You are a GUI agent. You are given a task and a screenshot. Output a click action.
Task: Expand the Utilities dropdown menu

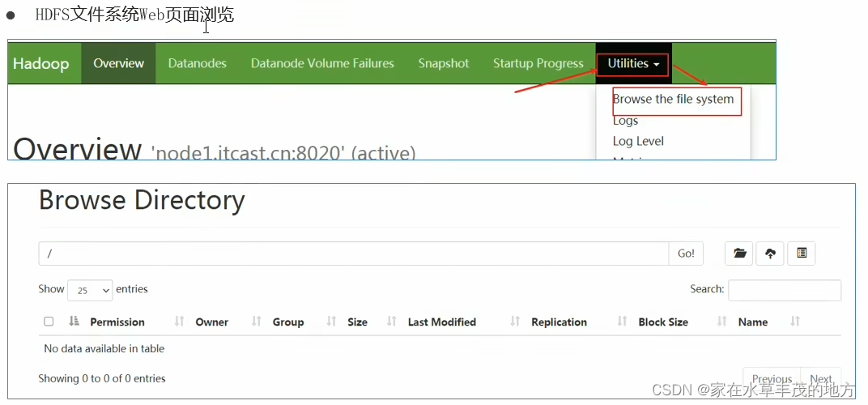click(x=633, y=64)
